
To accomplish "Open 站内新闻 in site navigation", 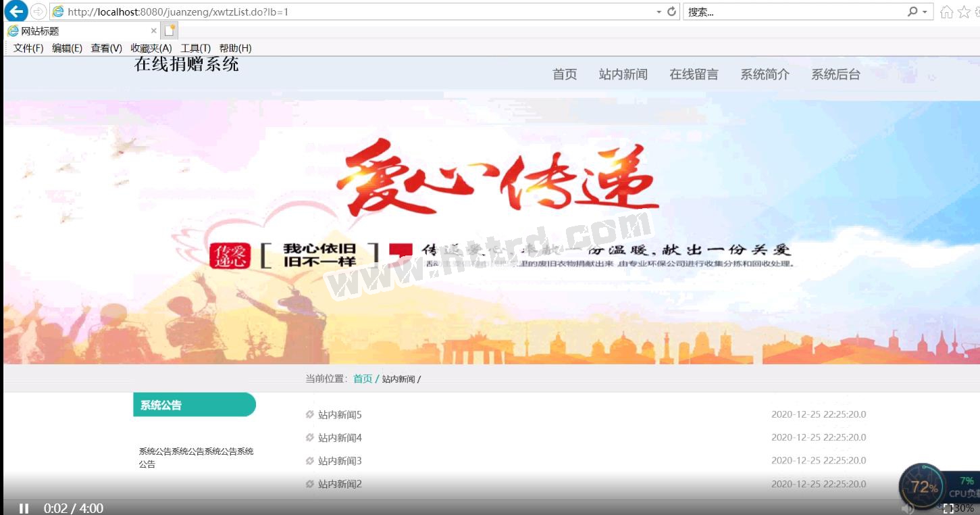I will pos(623,74).
